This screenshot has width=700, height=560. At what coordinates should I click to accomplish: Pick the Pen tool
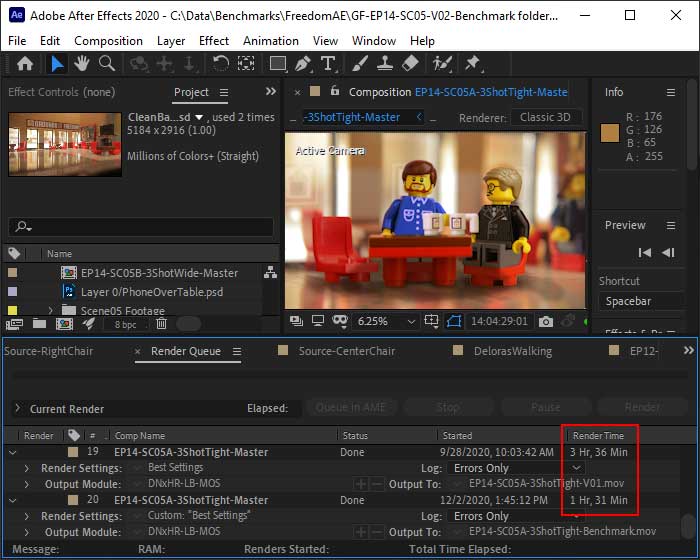[x=303, y=63]
